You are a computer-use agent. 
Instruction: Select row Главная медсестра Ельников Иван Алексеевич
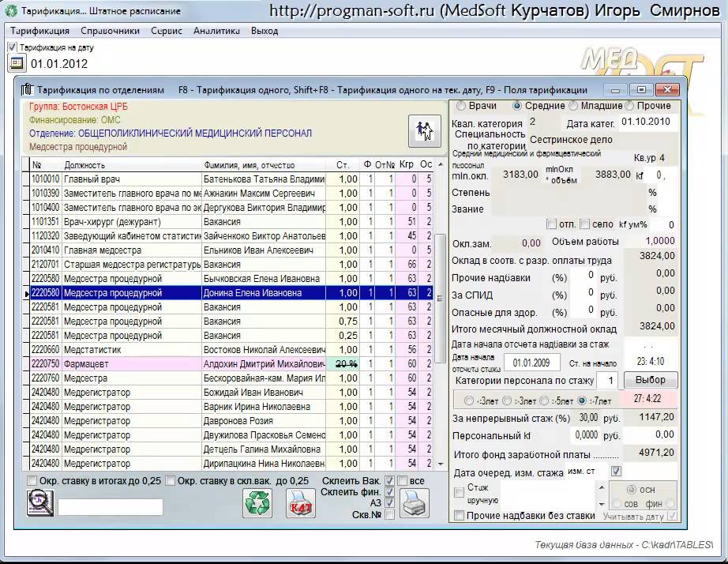point(231,250)
